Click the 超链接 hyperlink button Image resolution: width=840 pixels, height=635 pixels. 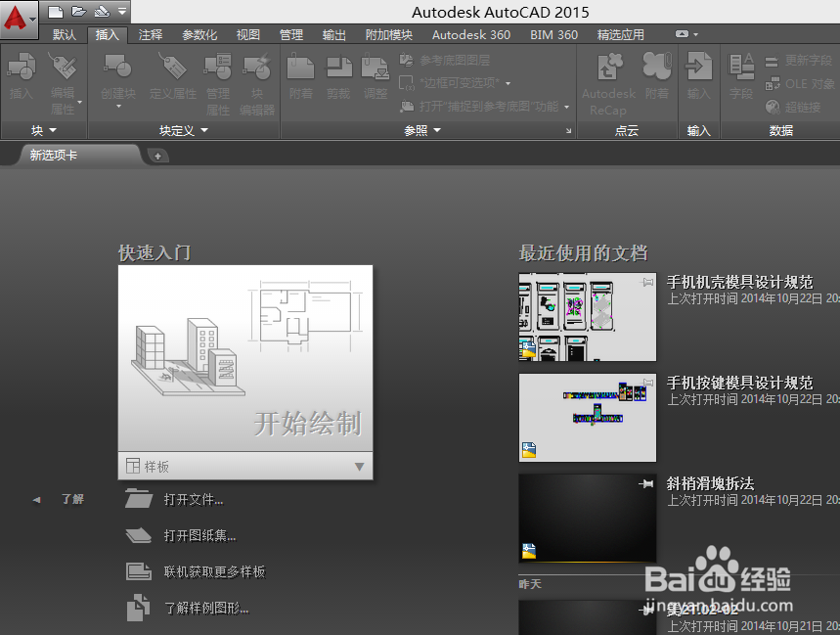(793, 108)
